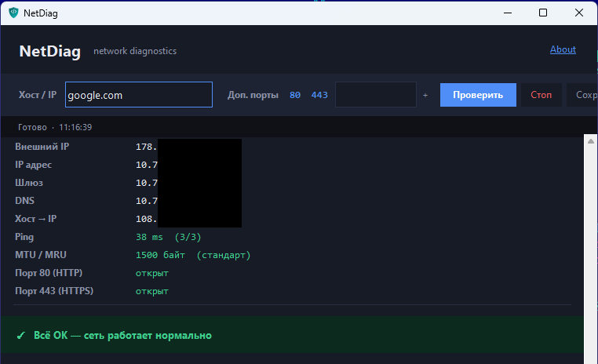Select the port 443 chip
Image resolution: width=598 pixels, height=364 pixels.
(x=319, y=95)
